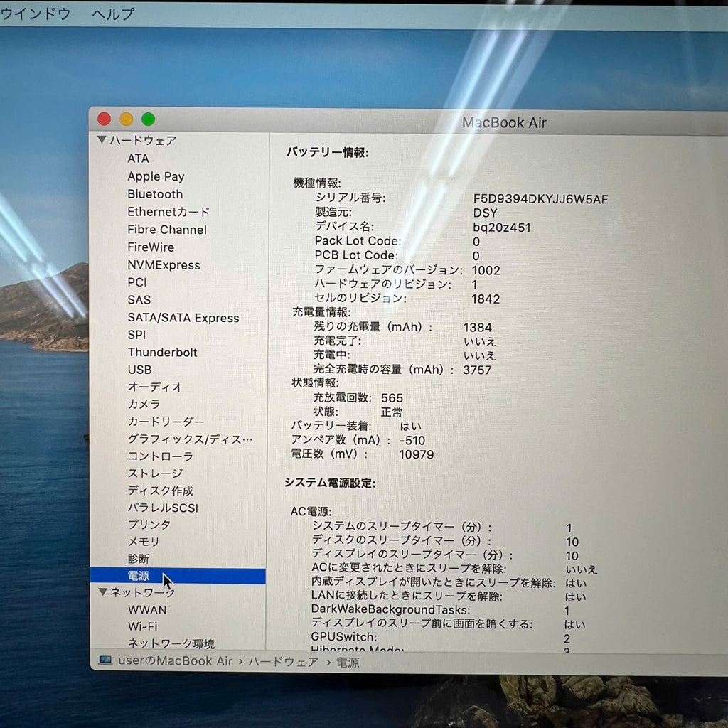The height and width of the screenshot is (728, 728).
Task: Click the laptop icon in path bar
Action: (105, 660)
